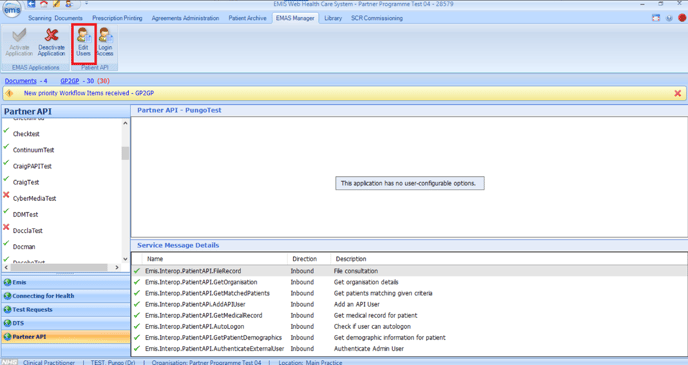Screen dimensions: 688x365
Task: Select the Emis.Interop.PatientAPI.AuthenticateExternalUser row
Action: pos(409,349)
